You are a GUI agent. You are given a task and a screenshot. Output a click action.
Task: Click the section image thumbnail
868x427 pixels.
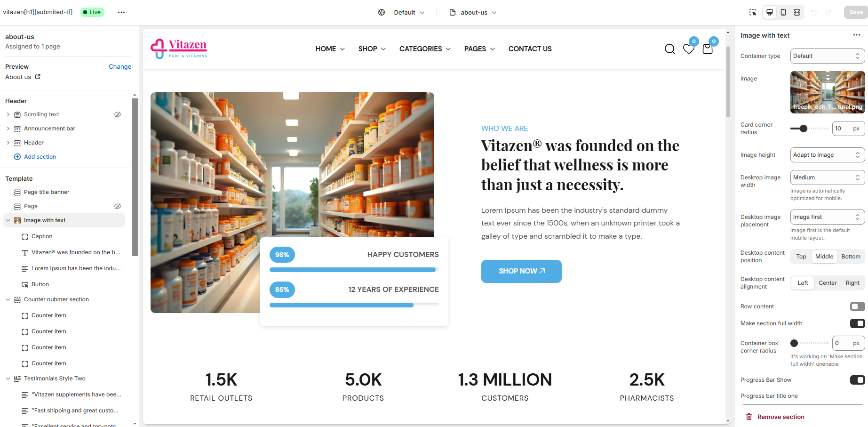click(828, 92)
